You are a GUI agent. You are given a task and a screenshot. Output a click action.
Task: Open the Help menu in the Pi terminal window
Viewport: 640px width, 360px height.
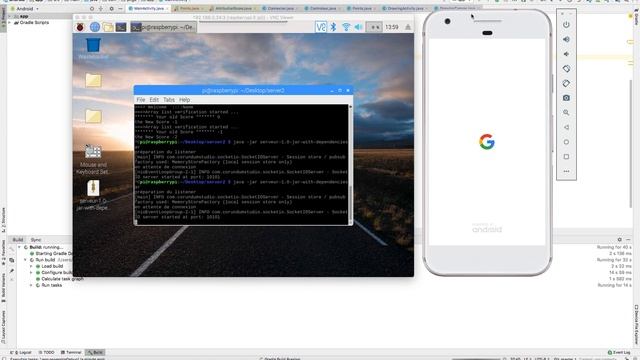click(x=184, y=100)
